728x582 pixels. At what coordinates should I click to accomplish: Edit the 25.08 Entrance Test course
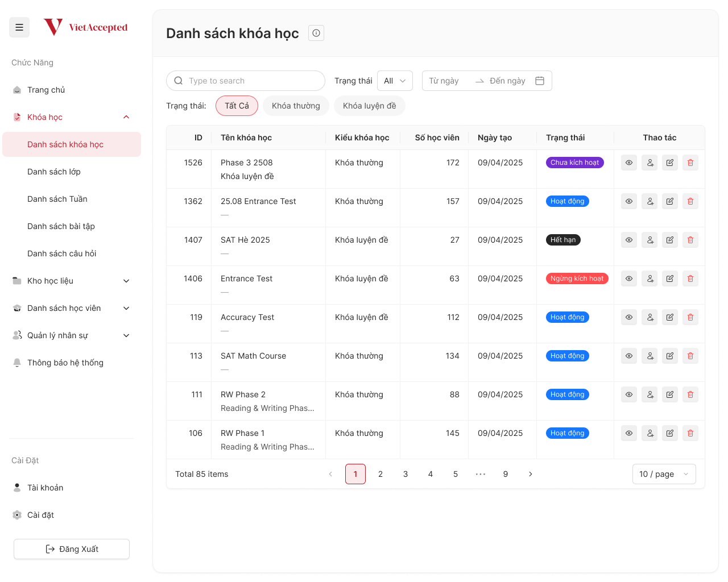670,201
